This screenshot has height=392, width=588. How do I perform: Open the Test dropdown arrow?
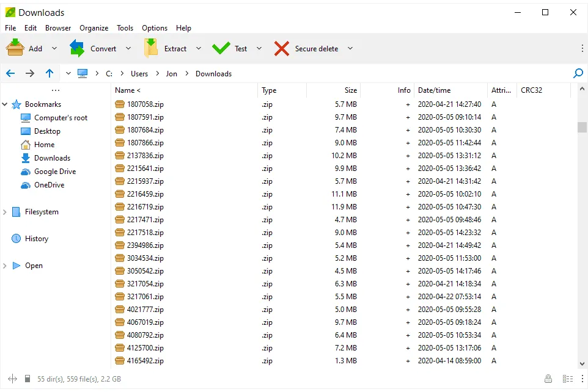[x=259, y=48]
